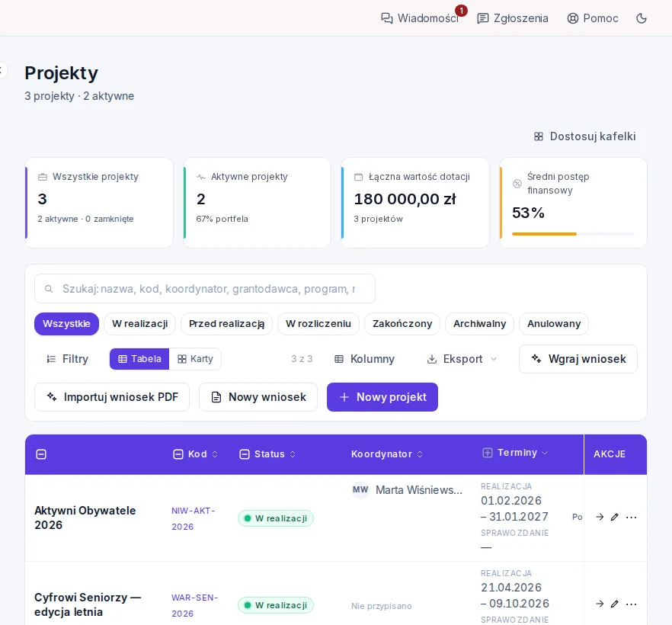This screenshot has height=625, width=672.
Task: Sort by Status column arrows
Action: tap(293, 454)
